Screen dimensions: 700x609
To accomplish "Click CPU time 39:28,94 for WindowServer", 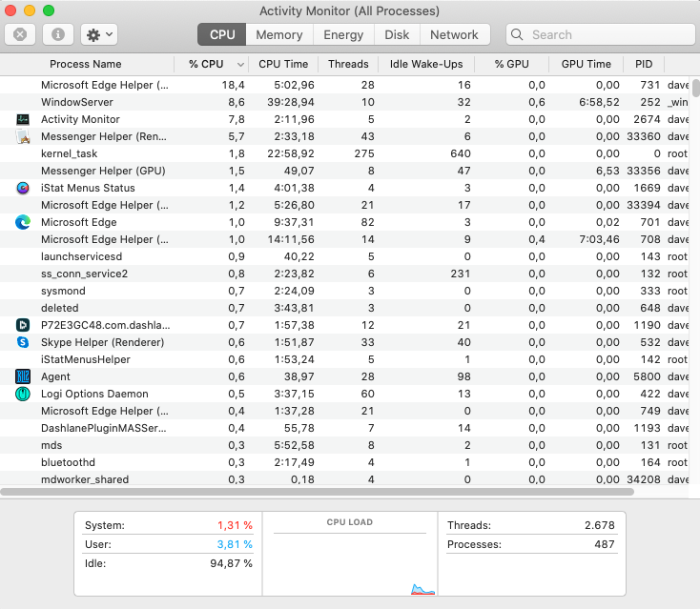I will [291, 102].
